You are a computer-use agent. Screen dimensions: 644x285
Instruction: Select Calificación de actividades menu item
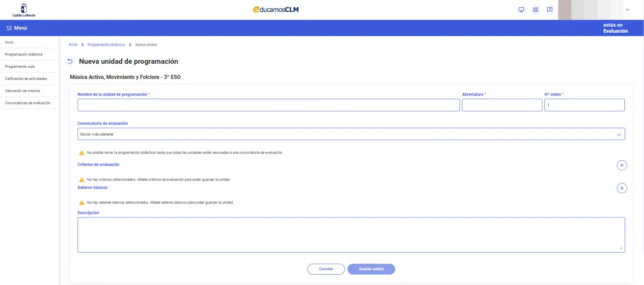click(x=26, y=78)
